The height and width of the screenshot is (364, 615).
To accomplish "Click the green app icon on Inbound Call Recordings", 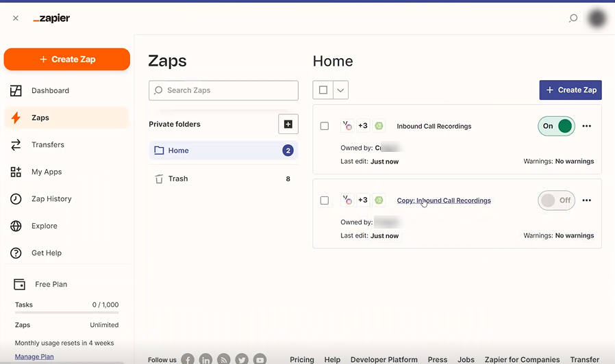I will [379, 125].
